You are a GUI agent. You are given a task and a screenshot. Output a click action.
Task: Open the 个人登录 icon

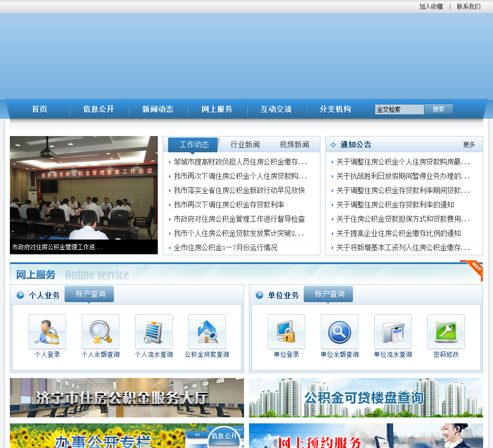[x=47, y=332]
